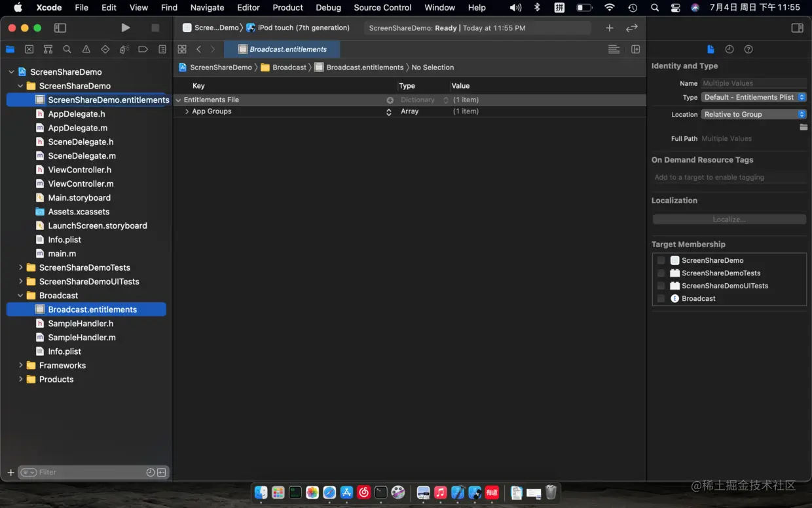Collapse the ScreenShareDemo project root
Image resolution: width=812 pixels, height=508 pixels.
[12, 72]
